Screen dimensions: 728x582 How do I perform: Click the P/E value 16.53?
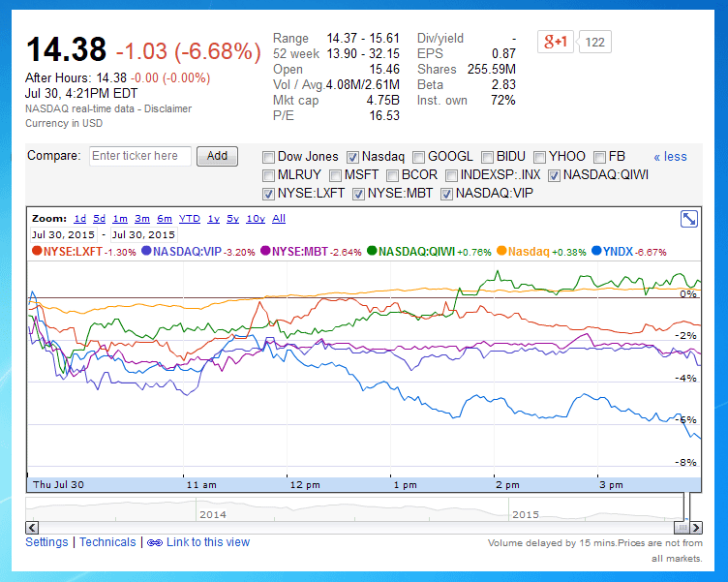pos(384,115)
